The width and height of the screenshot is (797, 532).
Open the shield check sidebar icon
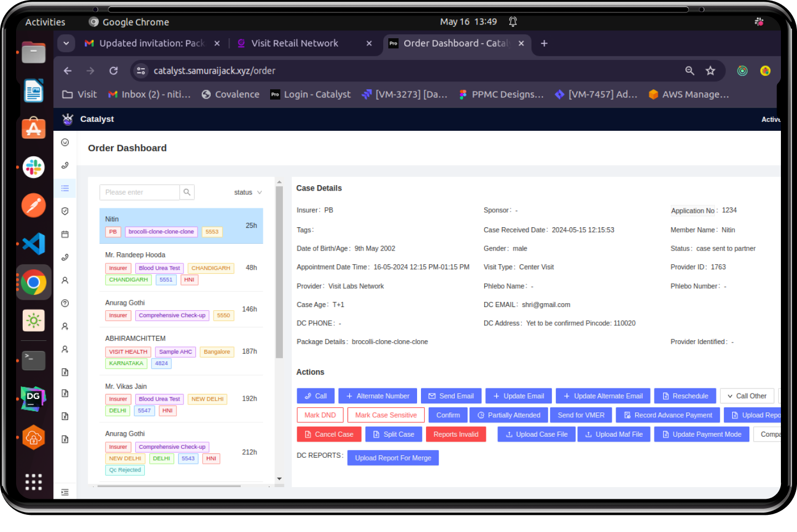coord(65,211)
